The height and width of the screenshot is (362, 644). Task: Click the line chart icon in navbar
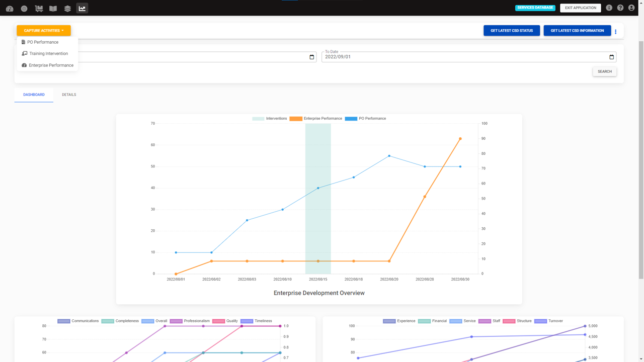pyautogui.click(x=82, y=8)
